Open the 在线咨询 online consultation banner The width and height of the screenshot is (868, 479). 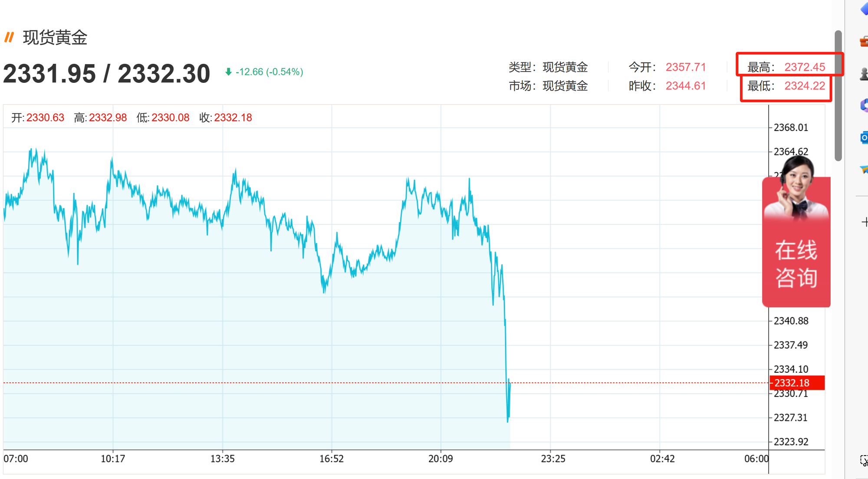(796, 264)
